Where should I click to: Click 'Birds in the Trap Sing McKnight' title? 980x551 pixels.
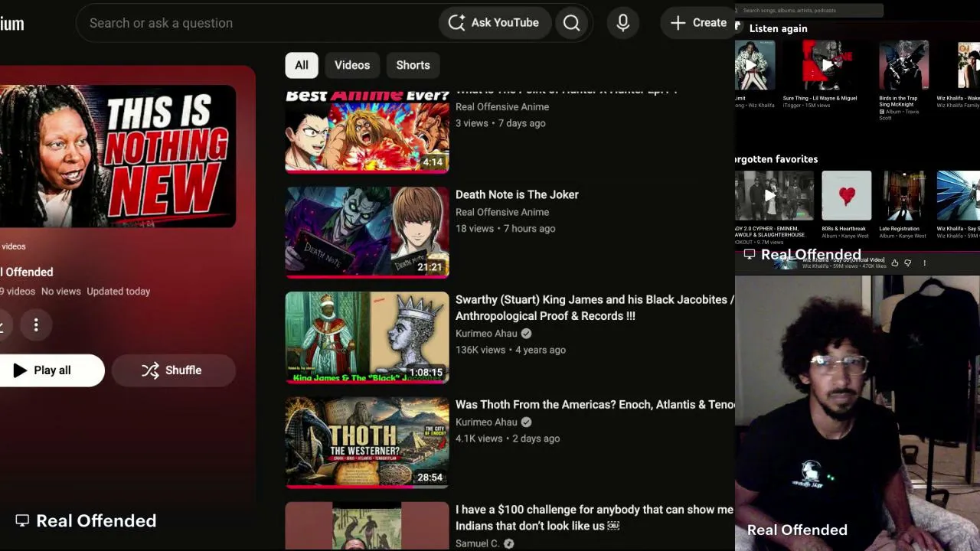[898, 101]
